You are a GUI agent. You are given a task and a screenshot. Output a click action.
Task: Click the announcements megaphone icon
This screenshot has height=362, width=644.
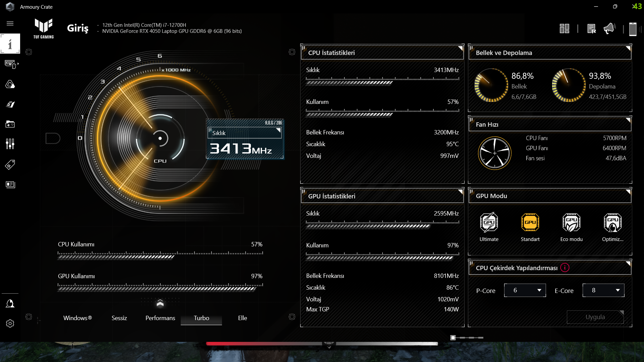tap(609, 29)
